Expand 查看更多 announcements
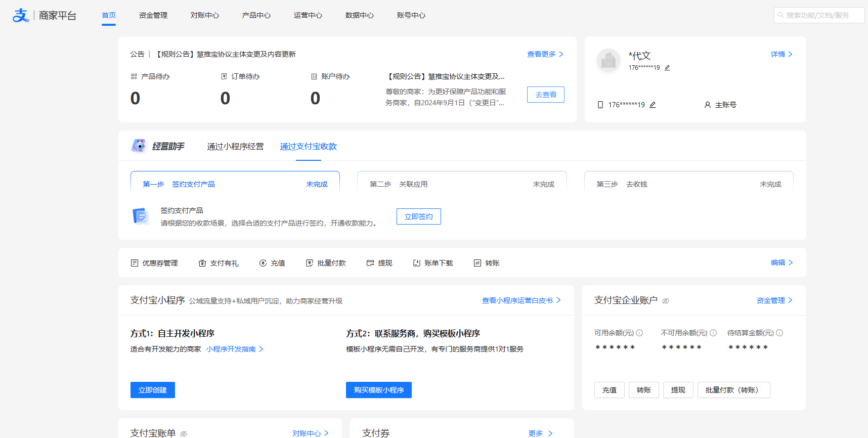This screenshot has width=868, height=438. 545,54
